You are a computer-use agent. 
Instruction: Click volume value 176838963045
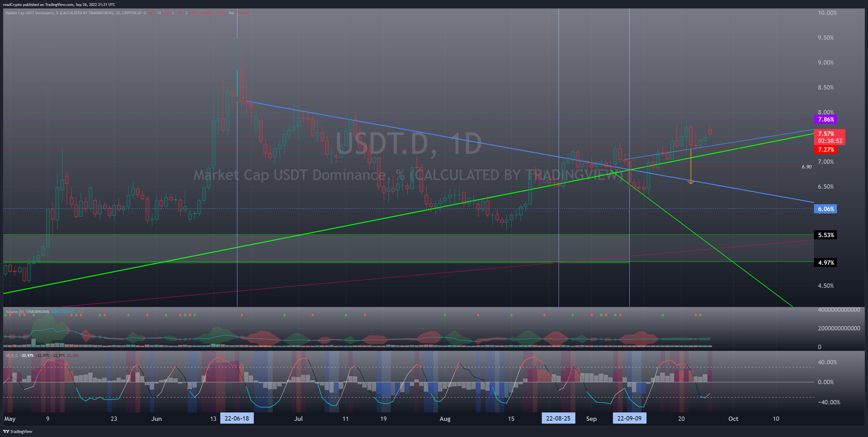[37, 311]
